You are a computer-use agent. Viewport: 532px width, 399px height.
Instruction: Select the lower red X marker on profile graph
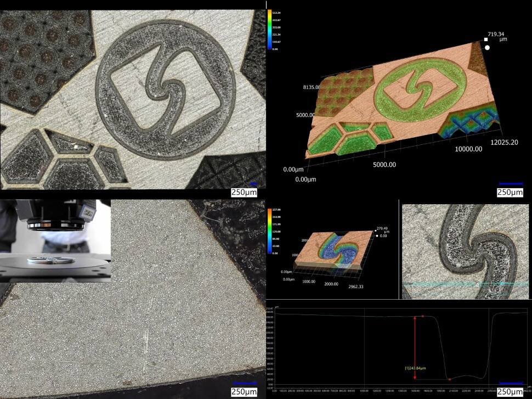(x=449, y=379)
